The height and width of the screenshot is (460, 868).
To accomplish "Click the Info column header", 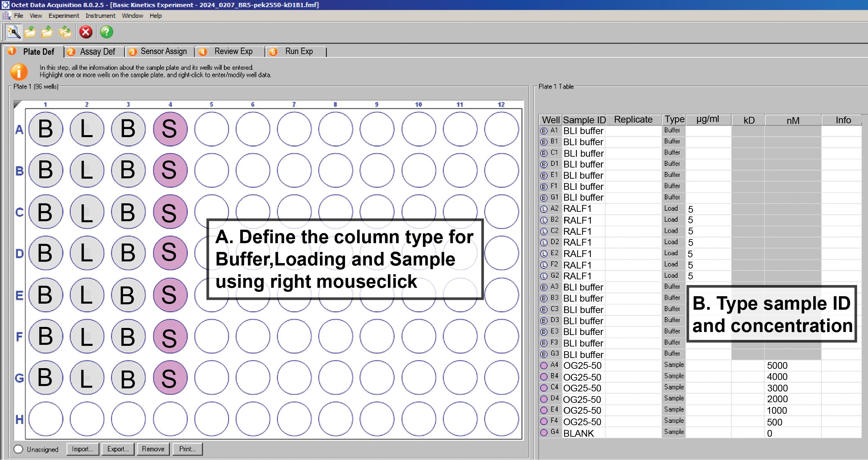I will tap(843, 120).
